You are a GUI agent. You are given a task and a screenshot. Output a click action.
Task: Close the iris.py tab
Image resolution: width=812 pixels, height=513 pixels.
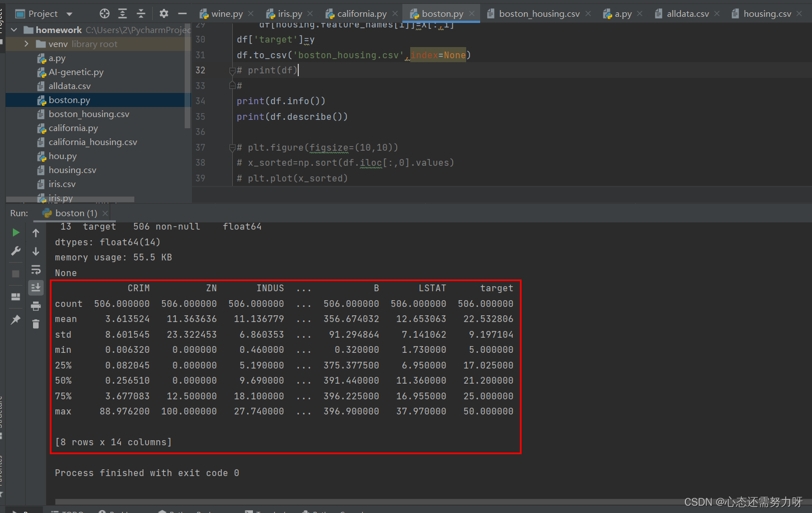click(x=310, y=13)
